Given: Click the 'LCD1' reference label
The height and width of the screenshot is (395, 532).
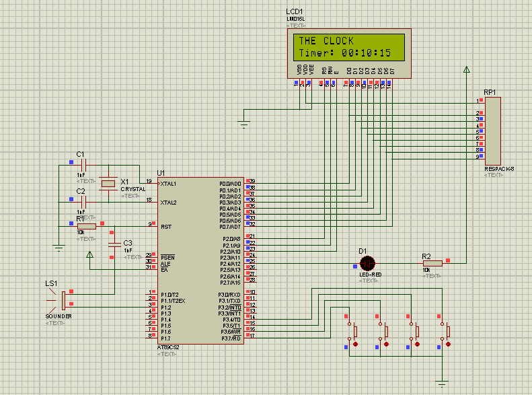Looking at the screenshot, I should 294,11.
